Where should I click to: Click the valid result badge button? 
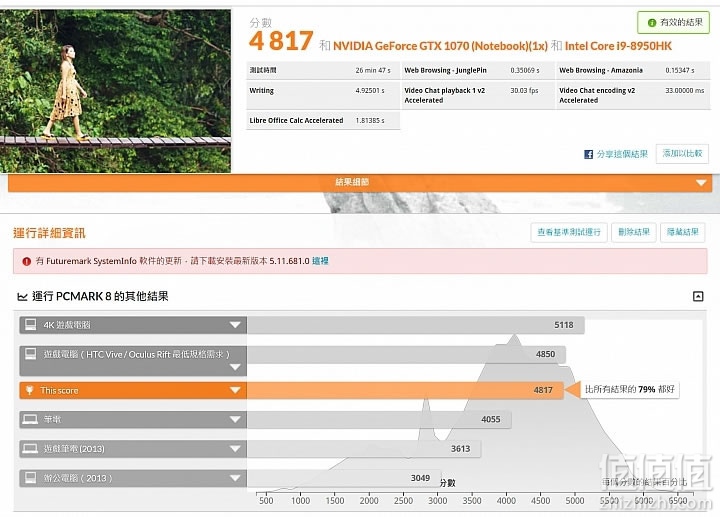pyautogui.click(x=673, y=22)
